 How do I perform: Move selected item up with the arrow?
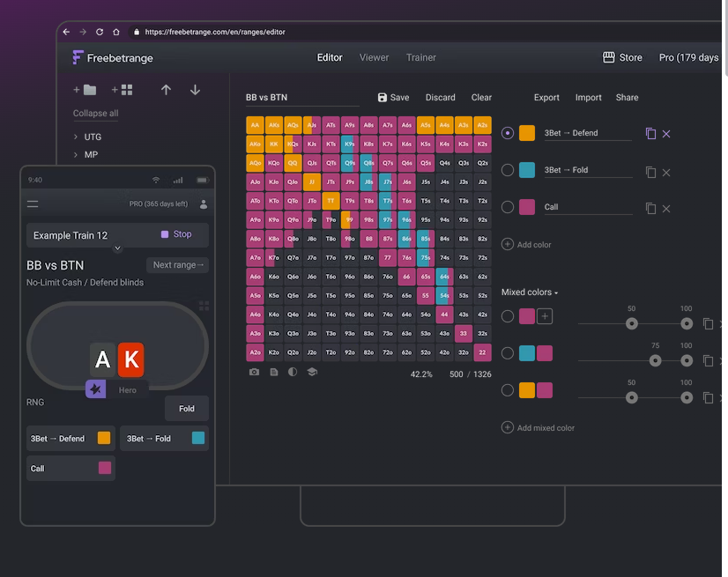click(x=166, y=90)
